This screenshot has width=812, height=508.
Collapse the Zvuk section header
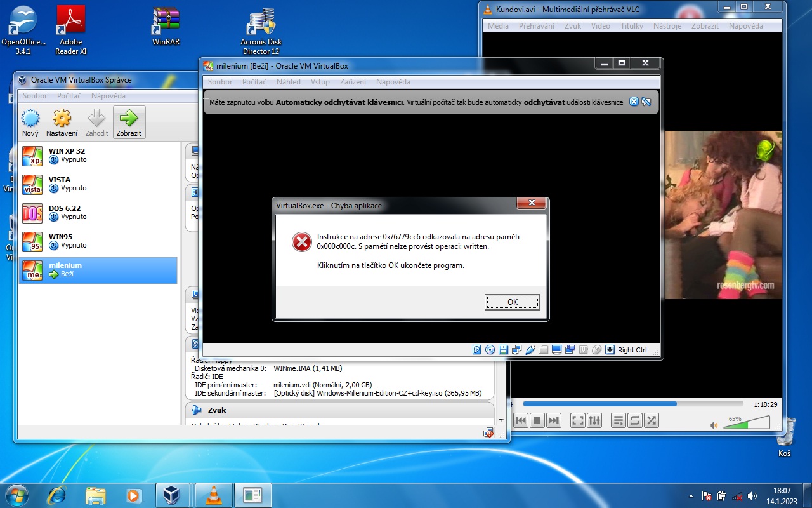coord(339,410)
